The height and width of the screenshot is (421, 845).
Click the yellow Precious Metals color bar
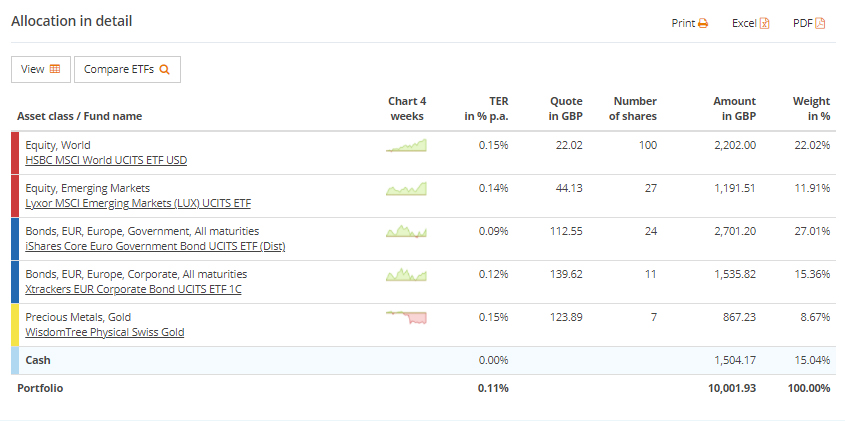15,325
